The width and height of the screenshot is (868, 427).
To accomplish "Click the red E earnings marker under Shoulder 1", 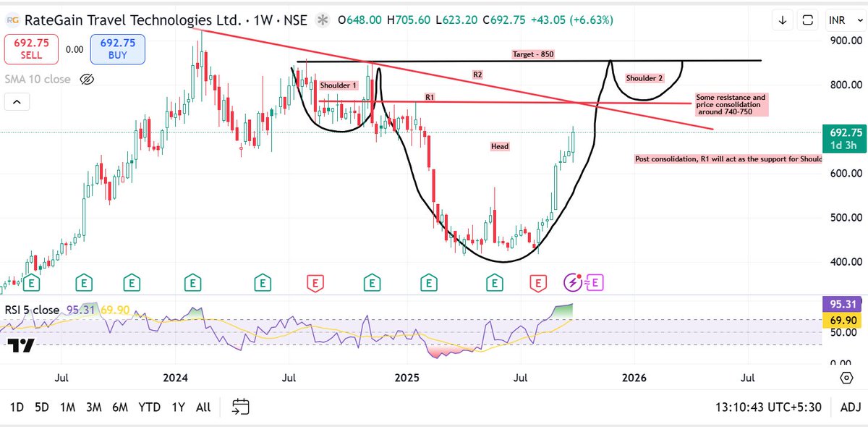I will 315,282.
